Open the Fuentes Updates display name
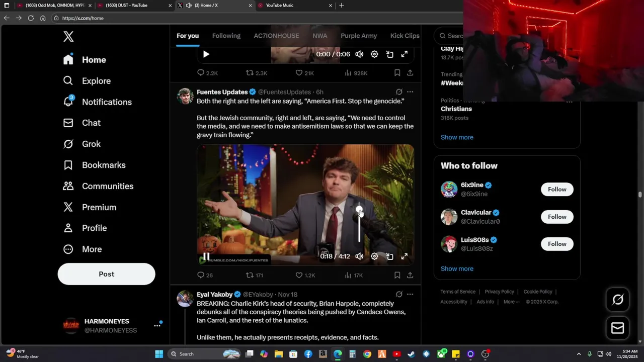644x362 pixels. [222, 92]
